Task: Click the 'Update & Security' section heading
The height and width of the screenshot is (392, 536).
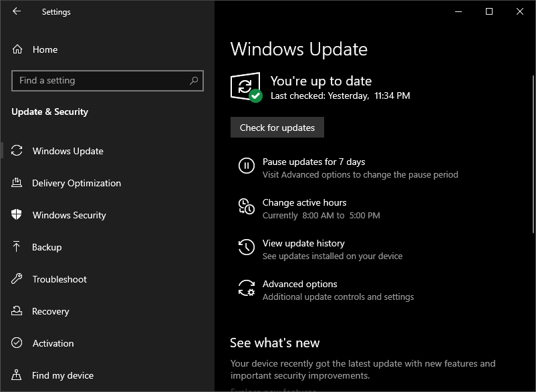Action: point(50,112)
